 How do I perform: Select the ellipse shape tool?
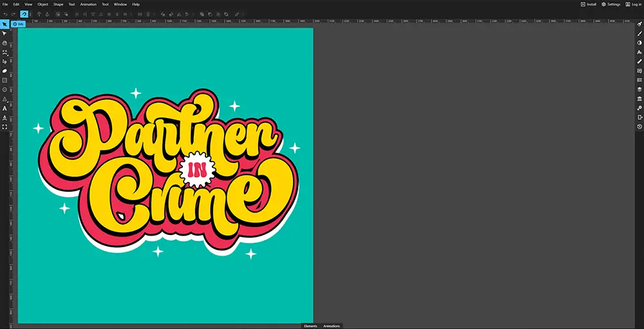click(5, 89)
